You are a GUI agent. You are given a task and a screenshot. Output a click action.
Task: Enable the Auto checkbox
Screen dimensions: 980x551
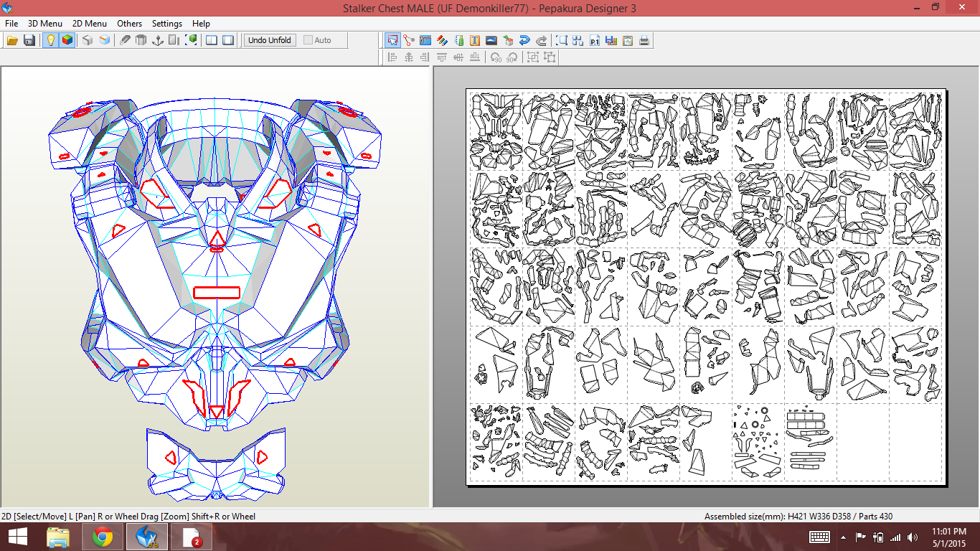point(308,40)
